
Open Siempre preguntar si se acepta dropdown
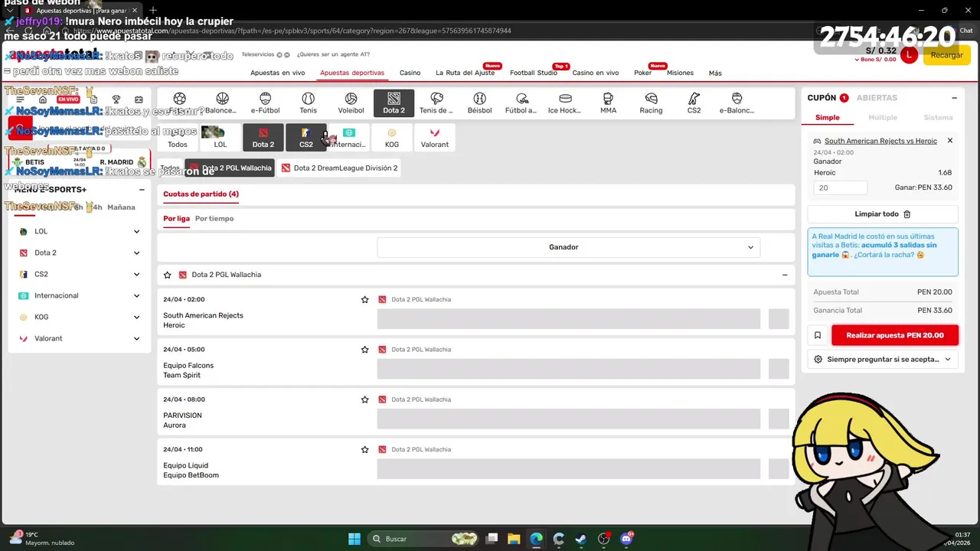[883, 359]
